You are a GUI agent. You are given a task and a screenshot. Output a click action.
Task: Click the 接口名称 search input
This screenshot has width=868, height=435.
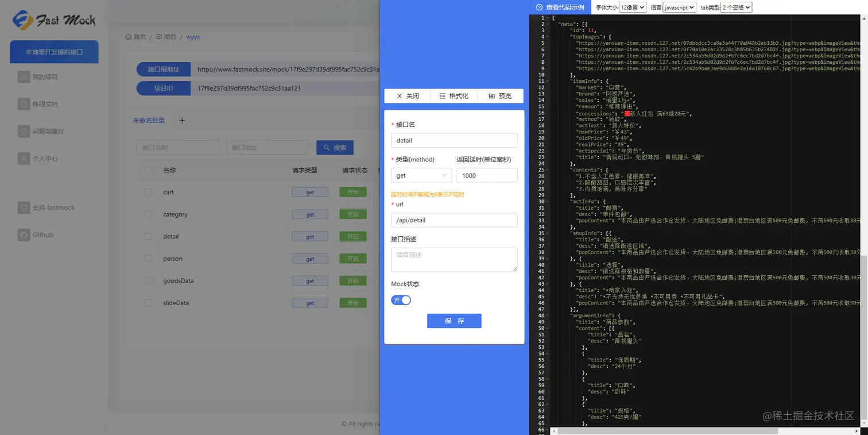pos(178,148)
